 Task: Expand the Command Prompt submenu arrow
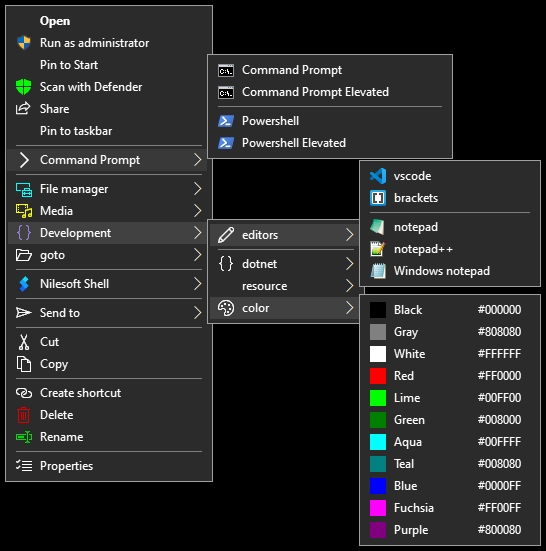click(198, 160)
